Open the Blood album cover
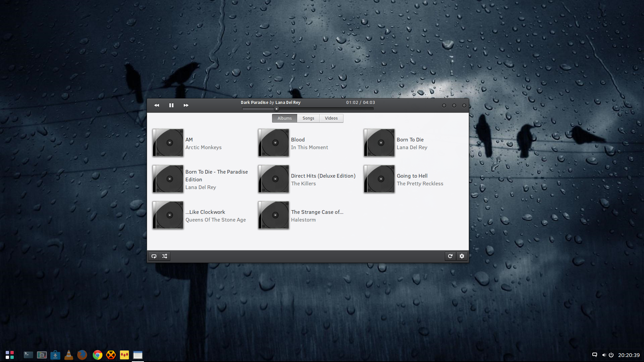The width and height of the screenshot is (644, 362). point(274,143)
